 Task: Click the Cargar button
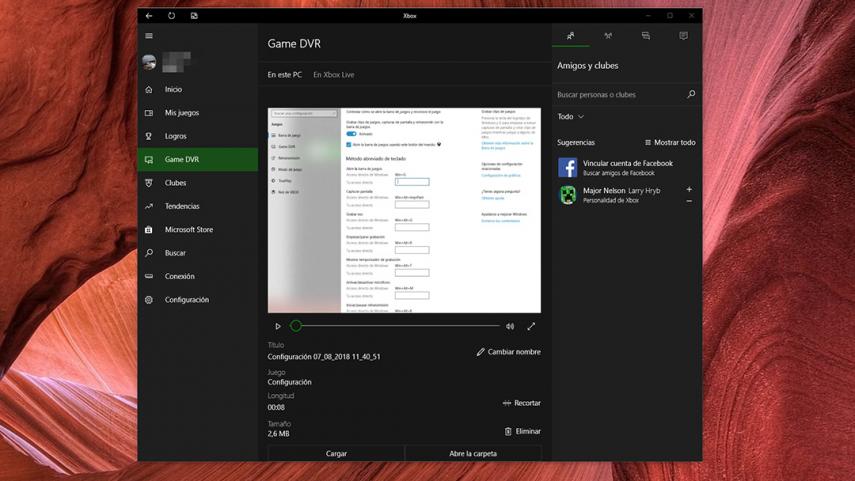click(336, 453)
